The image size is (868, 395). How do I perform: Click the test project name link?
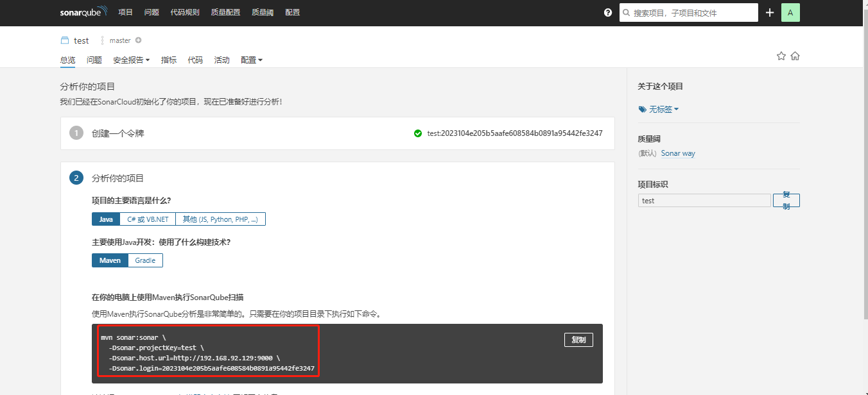click(x=82, y=40)
